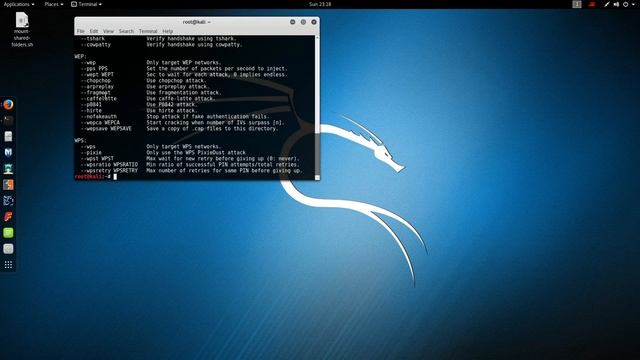Open the Terminal dock icon
This screenshot has width=640, height=360.
8,120
